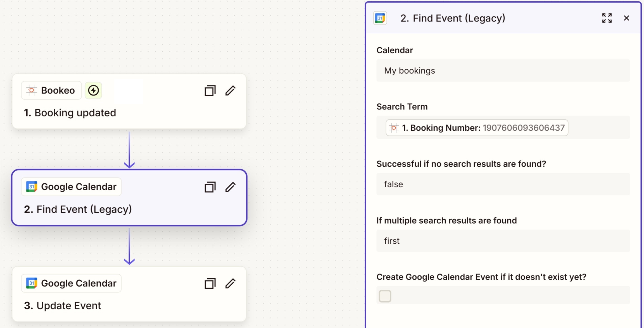The image size is (644, 328).
Task: Duplicate the Find Event (Legacy) step
Action: (210, 187)
